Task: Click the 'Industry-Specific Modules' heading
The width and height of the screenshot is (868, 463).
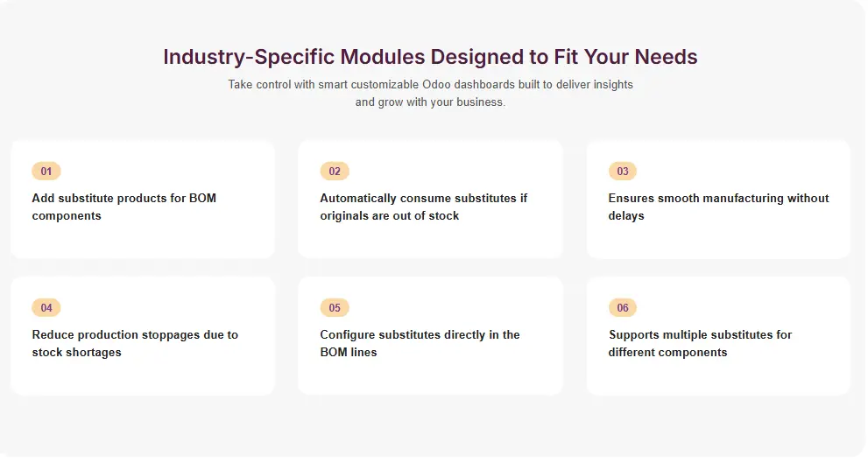Action: click(x=430, y=57)
